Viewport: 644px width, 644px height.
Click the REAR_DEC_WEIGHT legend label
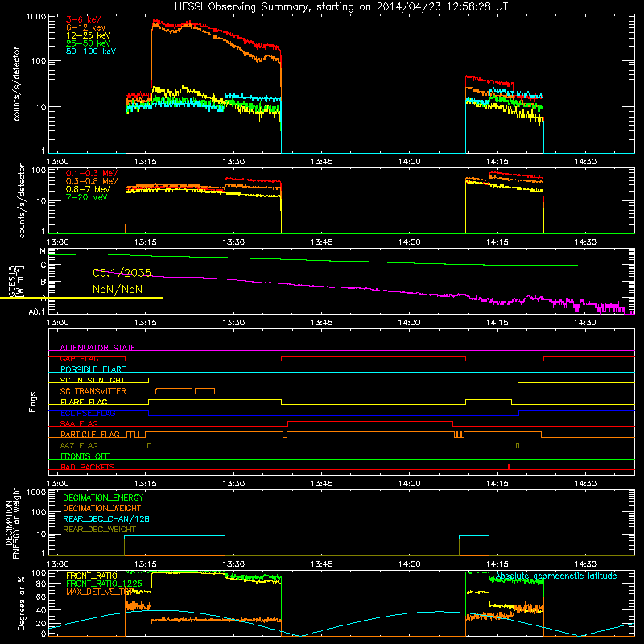click(99, 530)
